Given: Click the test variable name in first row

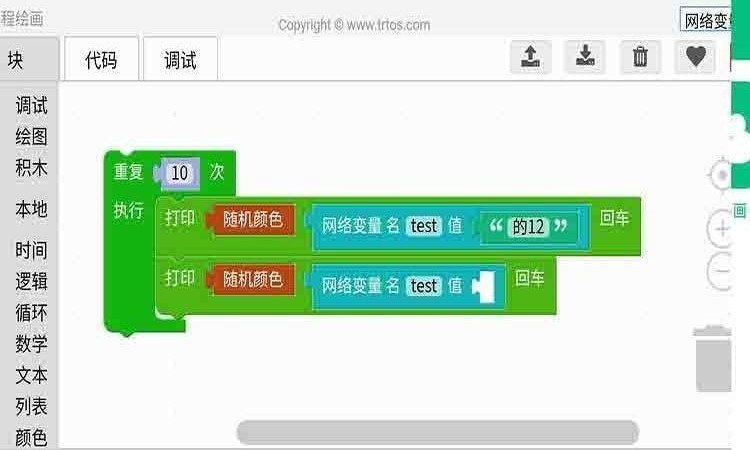Looking at the screenshot, I should coord(424,226).
